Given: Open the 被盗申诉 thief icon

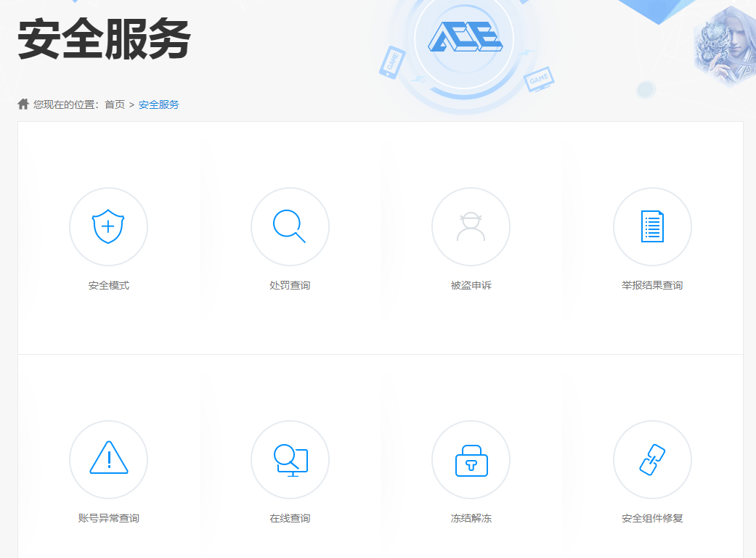Looking at the screenshot, I should [x=471, y=226].
